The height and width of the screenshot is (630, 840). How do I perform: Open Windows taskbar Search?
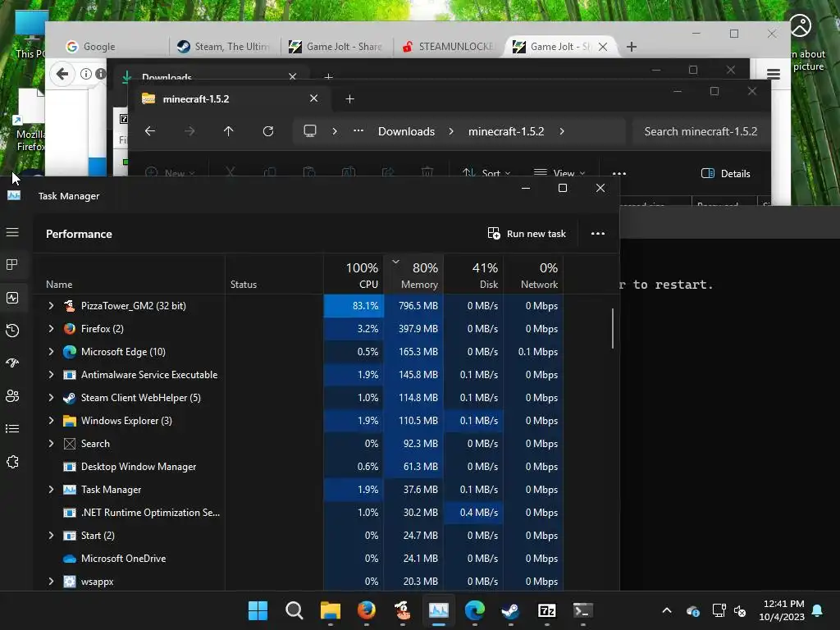coord(294,610)
